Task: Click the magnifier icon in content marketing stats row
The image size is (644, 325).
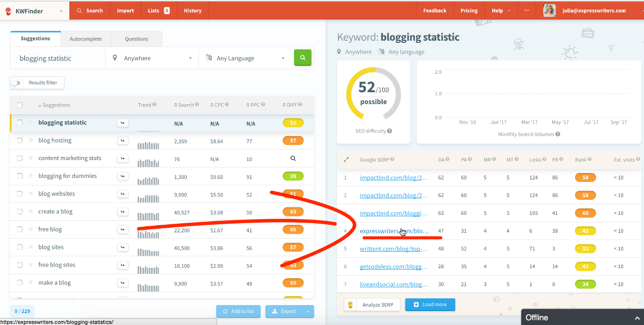Action: pyautogui.click(x=293, y=159)
